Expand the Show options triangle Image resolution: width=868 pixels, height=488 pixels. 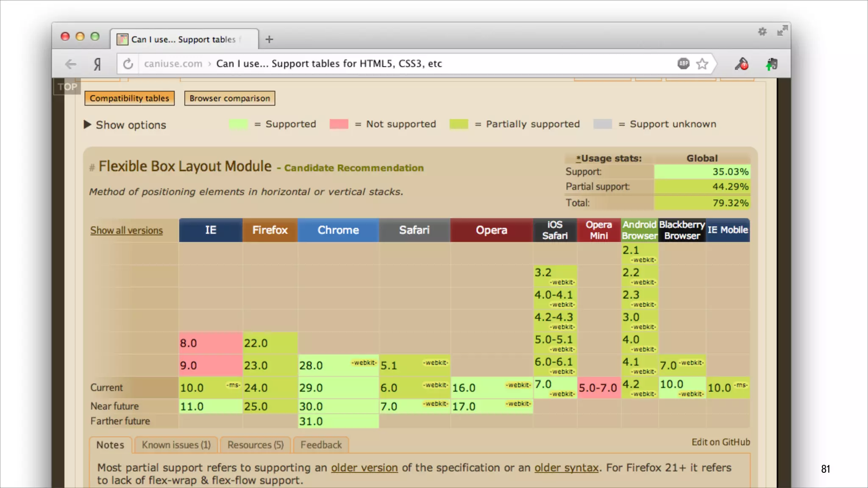[87, 125]
